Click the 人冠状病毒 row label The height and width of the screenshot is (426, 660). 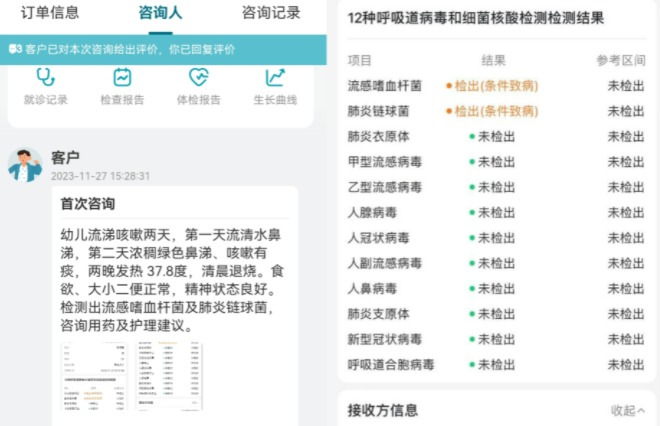point(378,238)
